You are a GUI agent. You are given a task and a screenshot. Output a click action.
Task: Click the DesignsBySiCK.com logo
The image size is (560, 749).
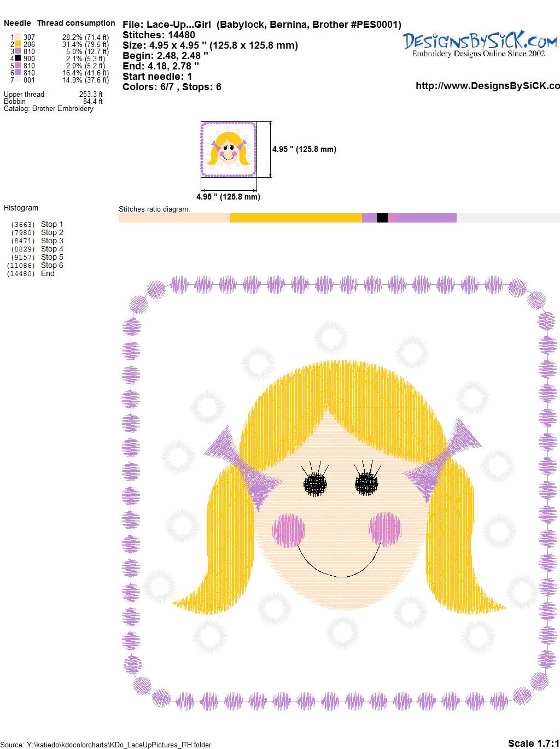coord(480,44)
